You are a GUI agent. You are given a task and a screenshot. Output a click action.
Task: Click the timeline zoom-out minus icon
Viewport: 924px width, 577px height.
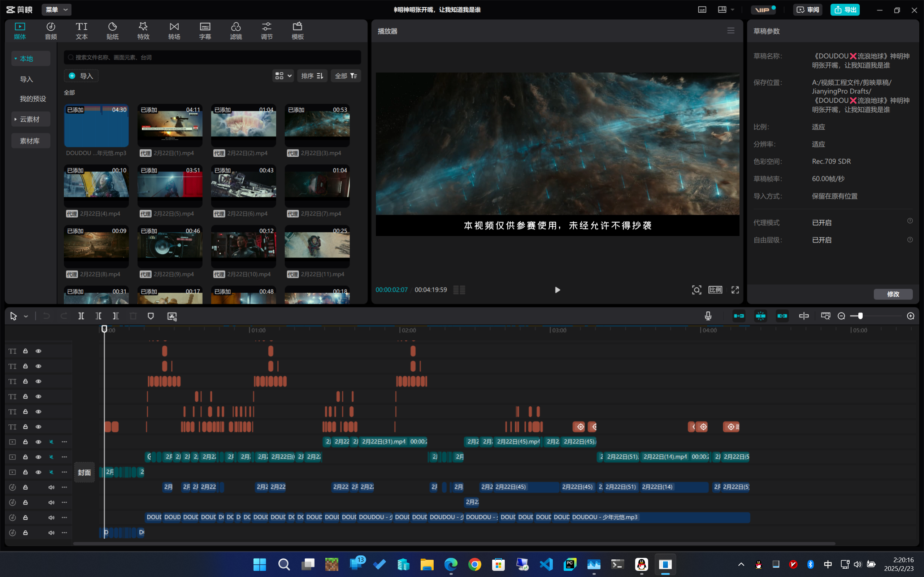841,316
